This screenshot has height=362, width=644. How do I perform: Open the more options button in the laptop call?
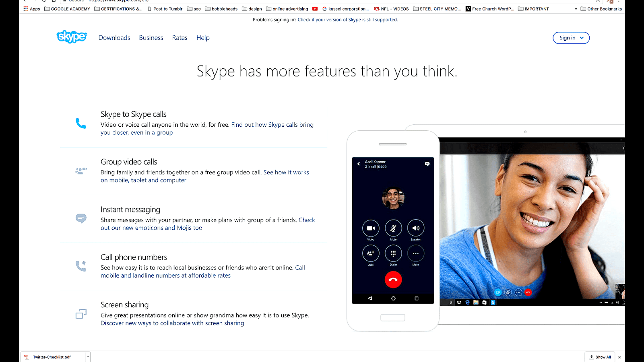518,292
